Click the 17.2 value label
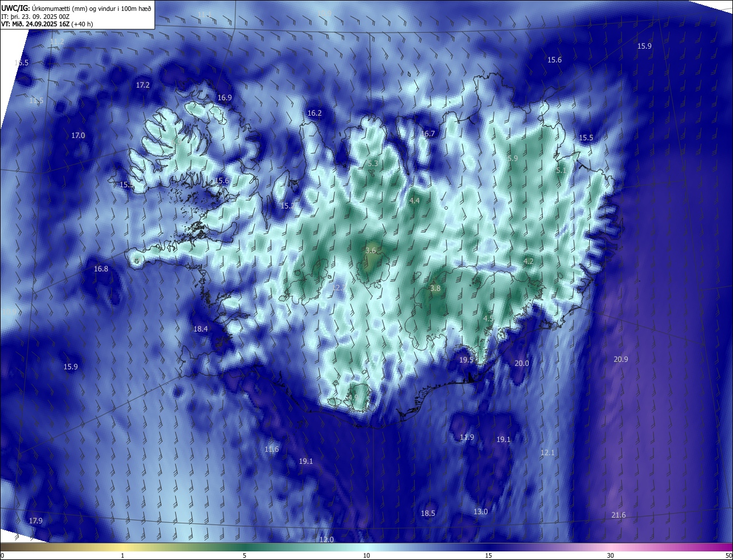 (143, 85)
